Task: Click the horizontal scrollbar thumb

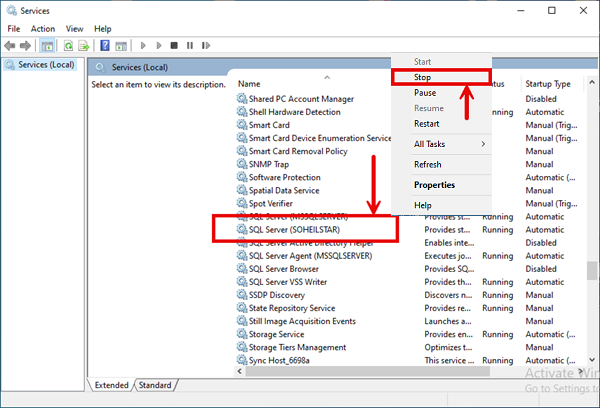Action: tap(368, 371)
